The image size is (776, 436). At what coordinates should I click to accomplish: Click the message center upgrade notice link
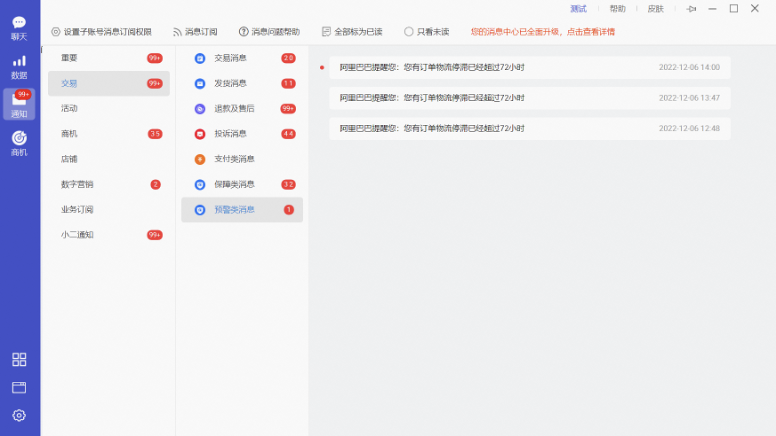542,32
